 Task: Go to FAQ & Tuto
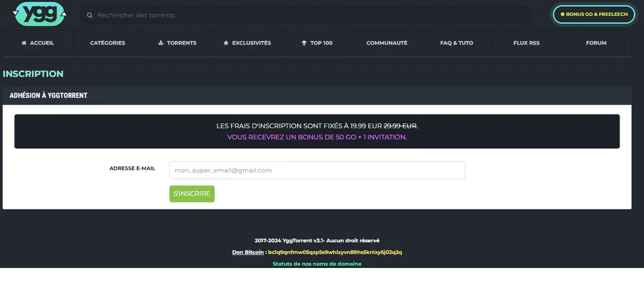[457, 43]
